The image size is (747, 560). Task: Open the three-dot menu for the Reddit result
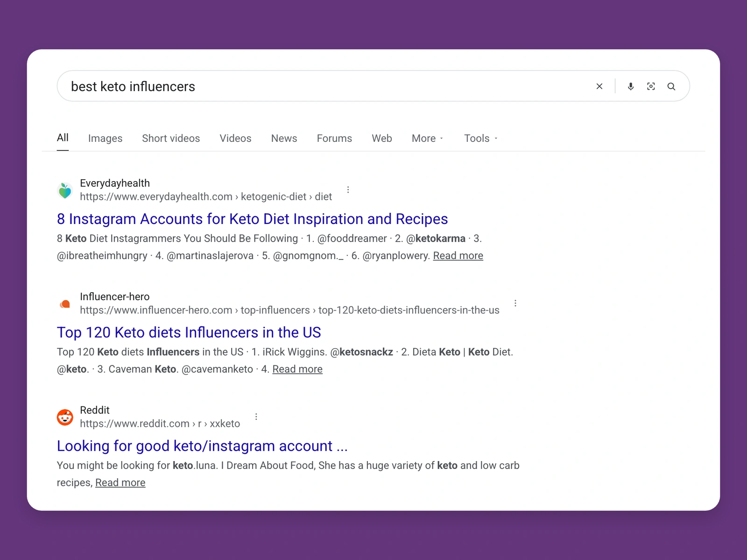click(x=256, y=417)
